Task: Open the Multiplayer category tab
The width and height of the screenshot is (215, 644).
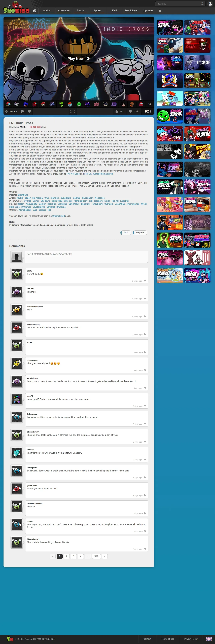Action: tap(131, 11)
